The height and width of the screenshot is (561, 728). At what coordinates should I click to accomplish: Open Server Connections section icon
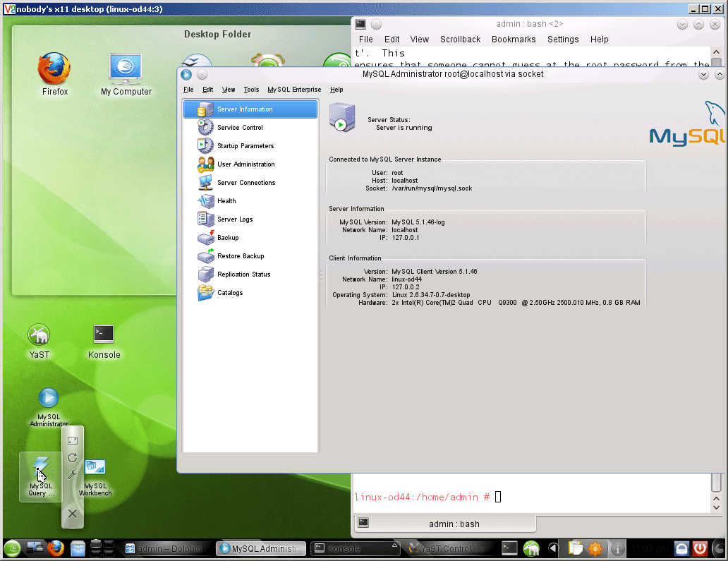pos(206,183)
